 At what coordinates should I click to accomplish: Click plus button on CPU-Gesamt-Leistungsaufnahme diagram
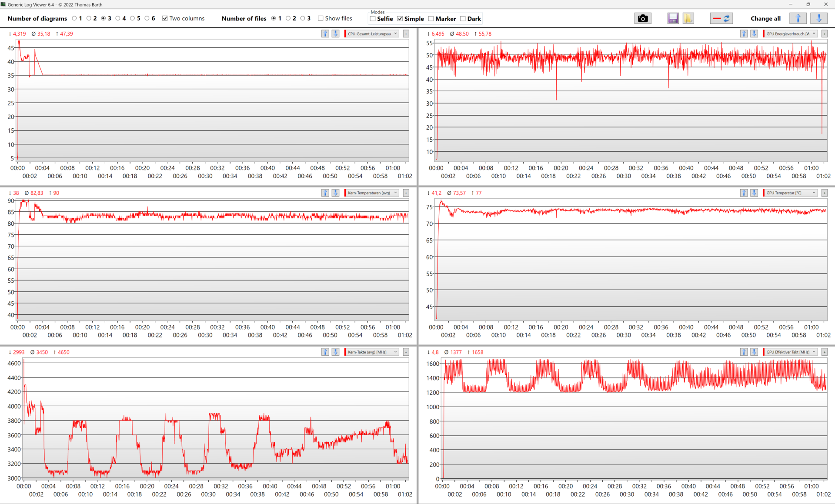[x=406, y=33]
